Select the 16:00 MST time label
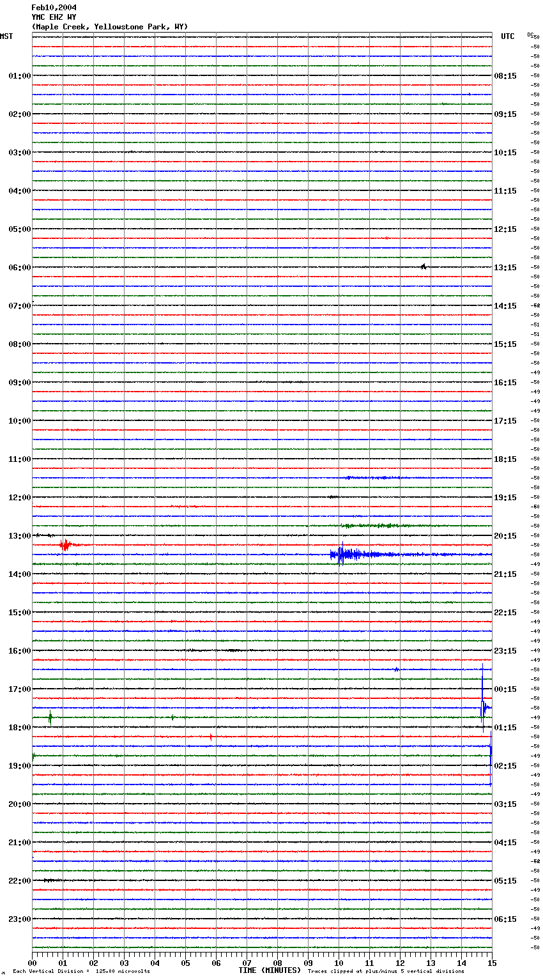543x980 pixels. click(20, 651)
